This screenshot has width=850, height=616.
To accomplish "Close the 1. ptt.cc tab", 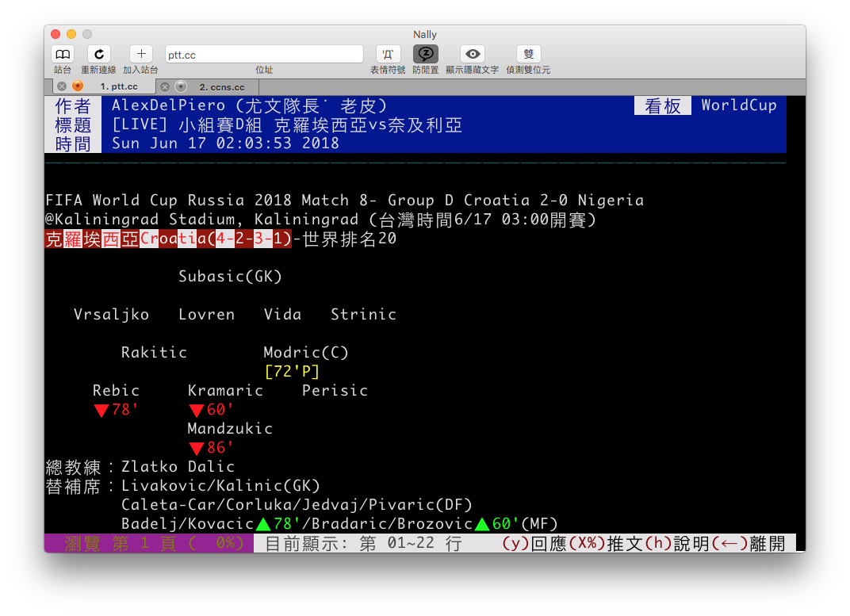I will pyautogui.click(x=62, y=86).
